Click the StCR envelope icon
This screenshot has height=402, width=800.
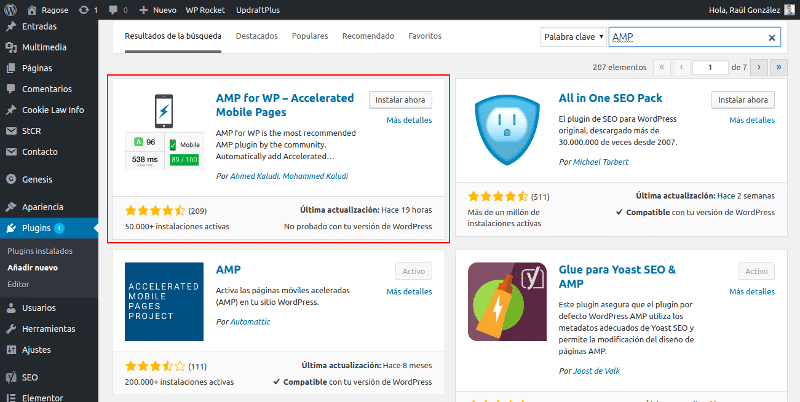click(x=11, y=131)
